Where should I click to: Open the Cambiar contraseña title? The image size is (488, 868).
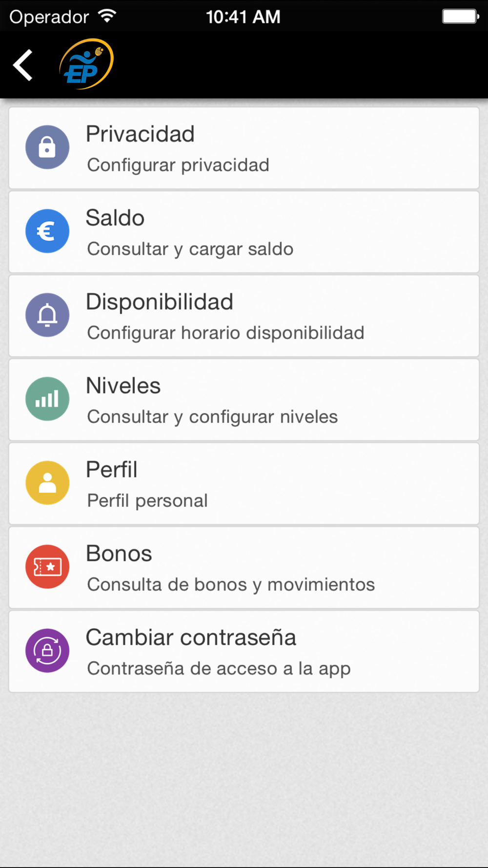(x=191, y=638)
